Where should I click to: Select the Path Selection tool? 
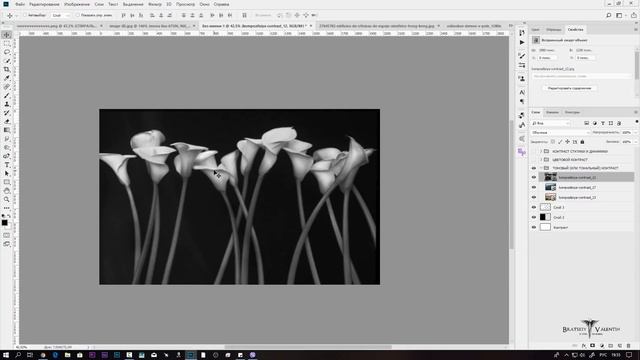[x=7, y=173]
